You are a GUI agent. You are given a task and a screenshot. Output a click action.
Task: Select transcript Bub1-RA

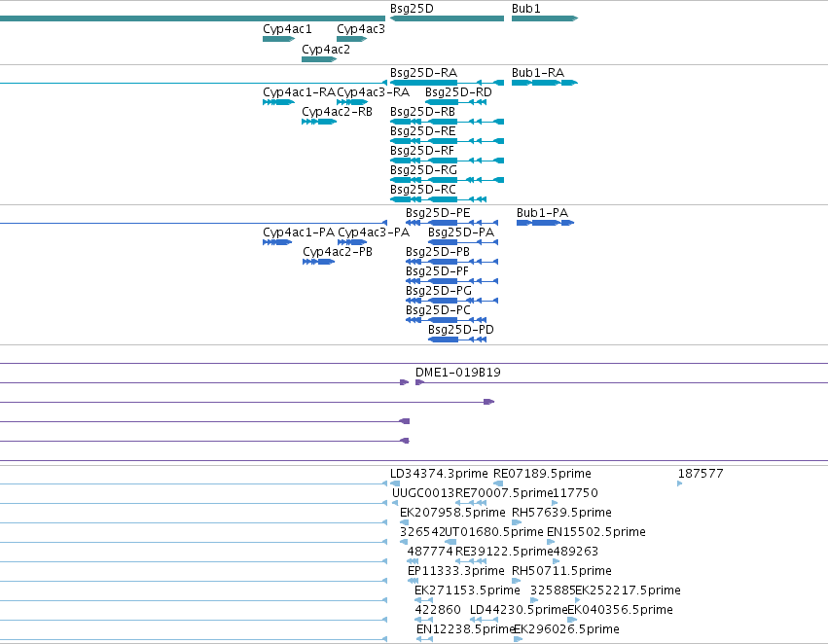click(x=545, y=83)
